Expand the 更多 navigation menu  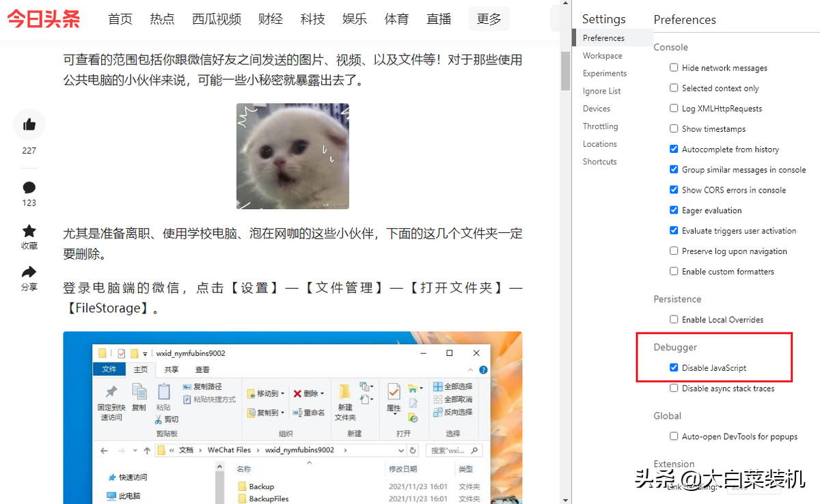click(489, 19)
